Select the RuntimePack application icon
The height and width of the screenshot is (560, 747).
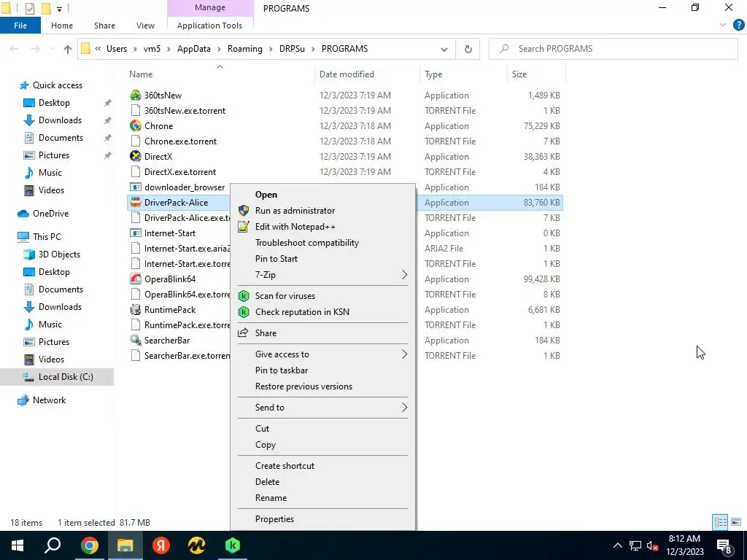(x=135, y=309)
